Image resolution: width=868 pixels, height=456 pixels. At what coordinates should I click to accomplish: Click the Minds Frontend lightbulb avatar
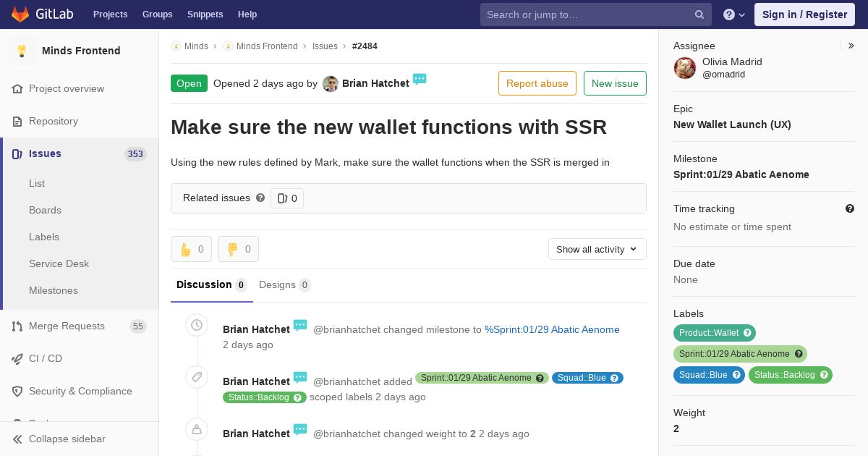22,51
